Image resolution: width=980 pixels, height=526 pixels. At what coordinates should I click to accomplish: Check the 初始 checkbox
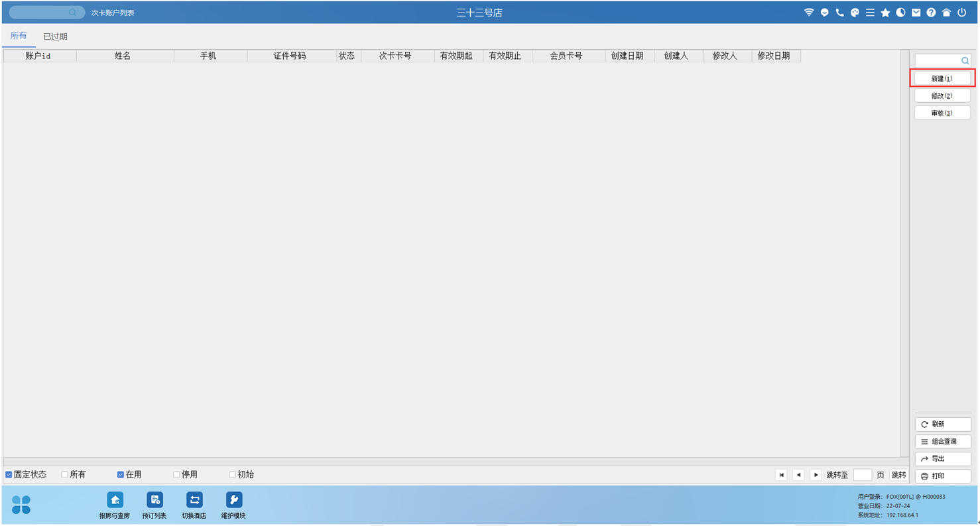[x=232, y=475]
